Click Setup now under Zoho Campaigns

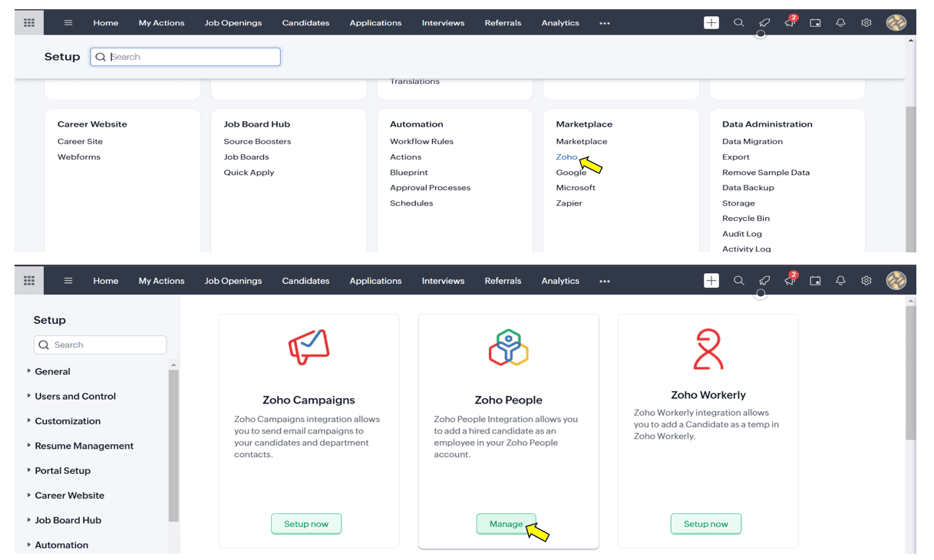[306, 524]
